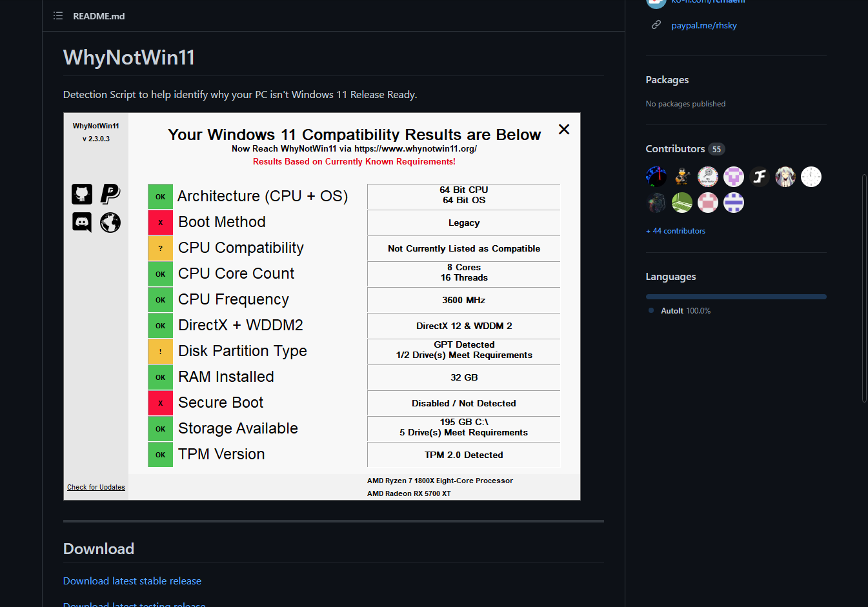Click the green OK box for Storage Available
Image resolution: width=868 pixels, height=607 pixels.
(x=161, y=429)
